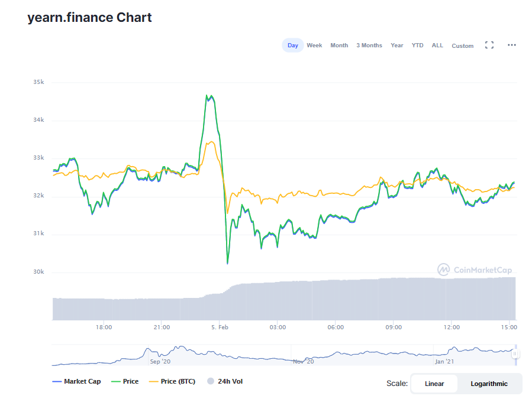Click the navigator range slider handle
Viewport: 532px width, 399px height.
[515, 353]
